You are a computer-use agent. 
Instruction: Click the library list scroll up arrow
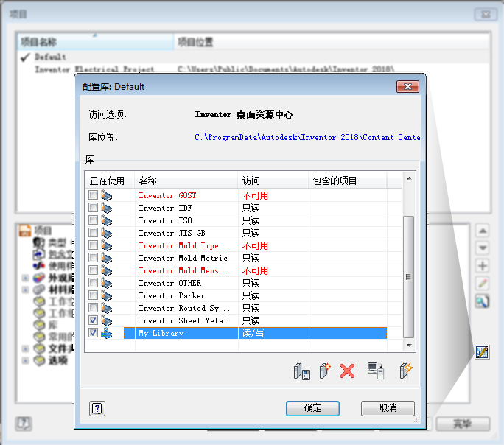pos(409,178)
